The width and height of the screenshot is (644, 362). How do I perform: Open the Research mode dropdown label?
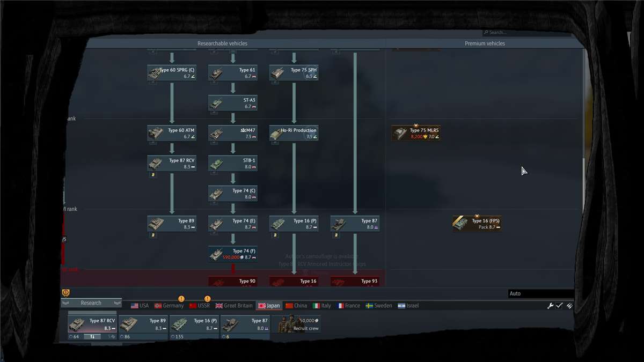pyautogui.click(x=91, y=303)
